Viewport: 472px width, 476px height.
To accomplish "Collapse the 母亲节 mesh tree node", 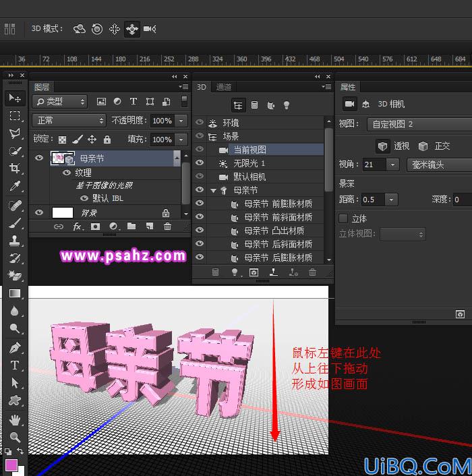I will point(213,191).
